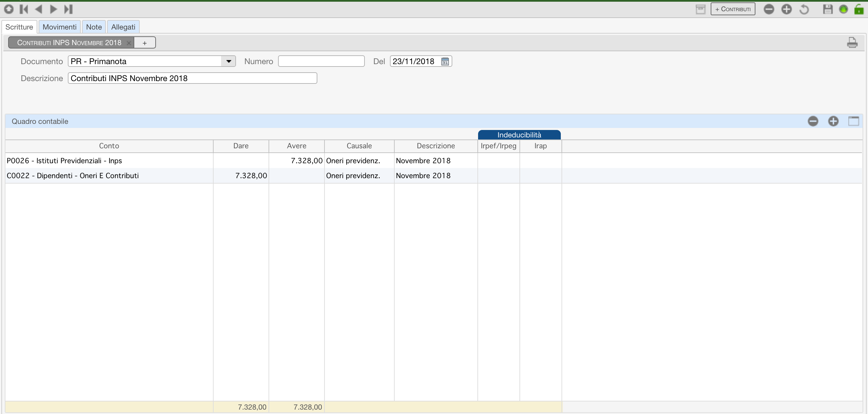This screenshot has height=414, width=868.
Task: Add row in Quadro contabile
Action: click(833, 121)
